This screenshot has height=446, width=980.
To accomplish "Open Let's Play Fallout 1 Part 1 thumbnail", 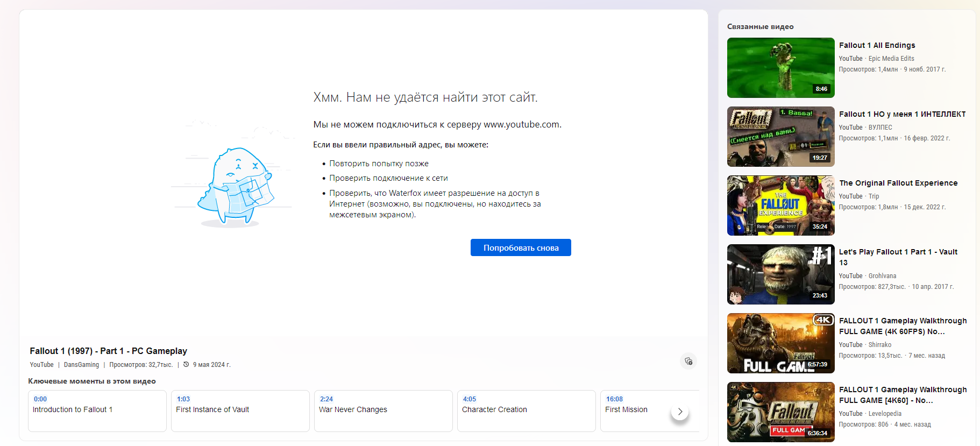I will coord(780,274).
